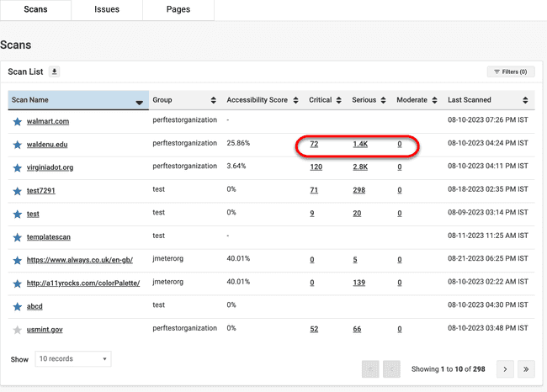Switch to the Pages tab
Image resolution: width=547 pixels, height=392 pixels.
(178, 10)
